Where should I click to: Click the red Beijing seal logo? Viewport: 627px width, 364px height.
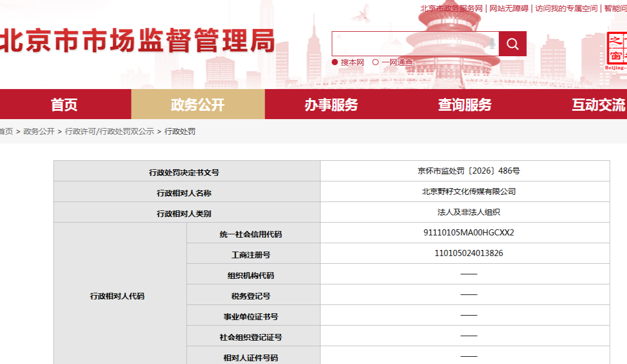tap(616, 51)
